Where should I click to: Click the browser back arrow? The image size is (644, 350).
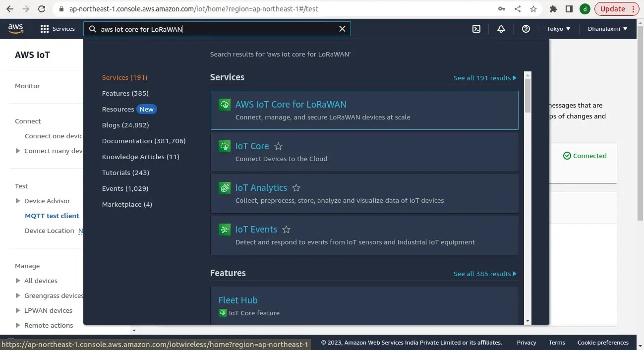(10, 9)
